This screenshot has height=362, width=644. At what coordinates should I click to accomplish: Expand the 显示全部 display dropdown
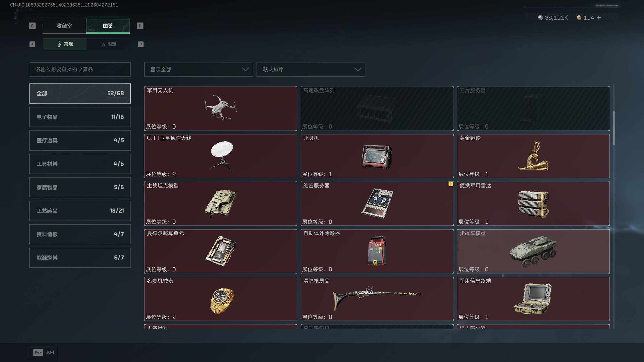(x=198, y=69)
